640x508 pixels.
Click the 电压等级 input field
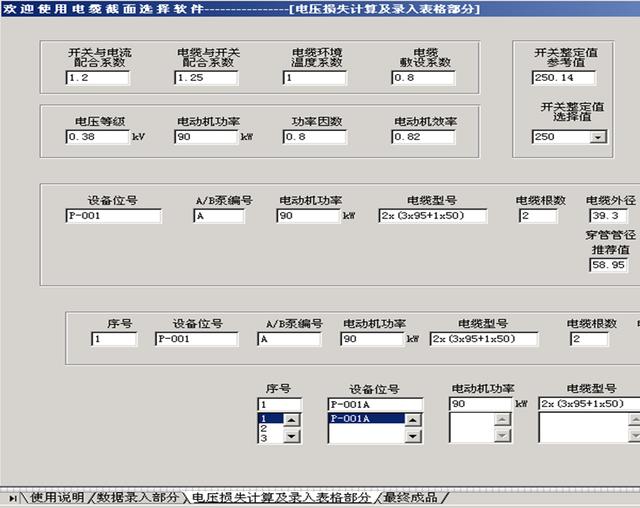pyautogui.click(x=97, y=137)
